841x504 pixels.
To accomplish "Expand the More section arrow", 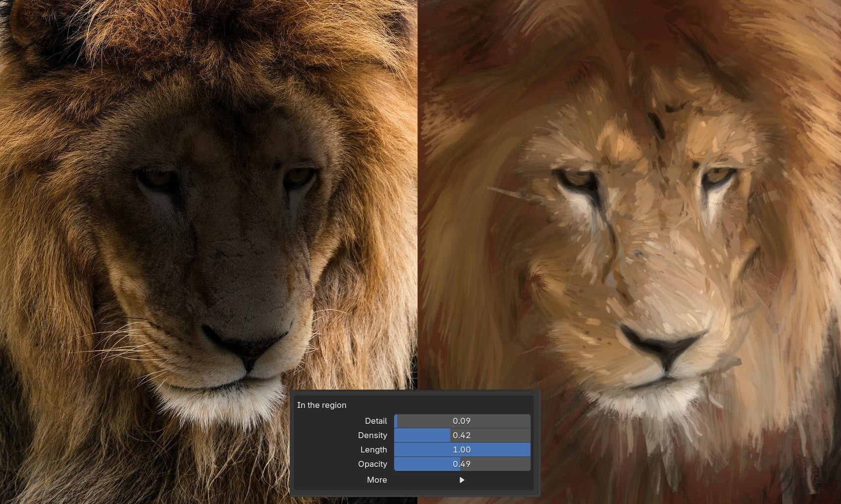I will [462, 480].
